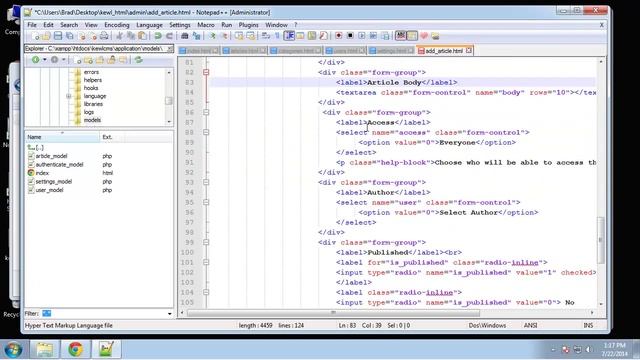The image size is (640, 360).
Task: Start macro recording with red dot icon
Action: tap(338, 36)
